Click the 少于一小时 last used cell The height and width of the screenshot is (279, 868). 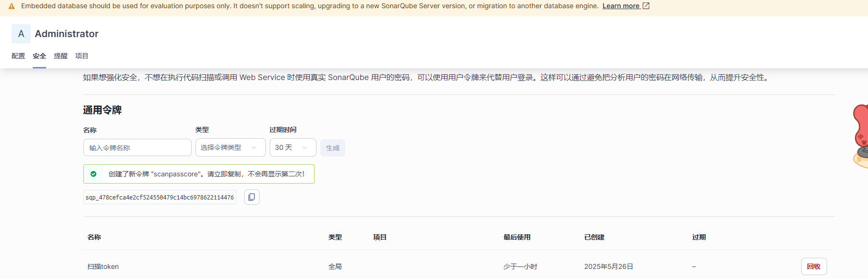click(x=520, y=266)
